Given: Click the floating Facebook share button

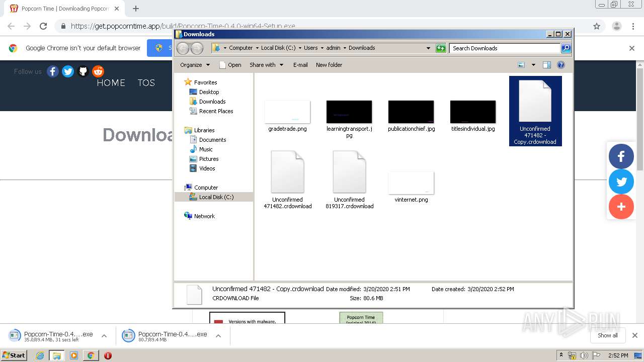Looking at the screenshot, I should 621,156.
